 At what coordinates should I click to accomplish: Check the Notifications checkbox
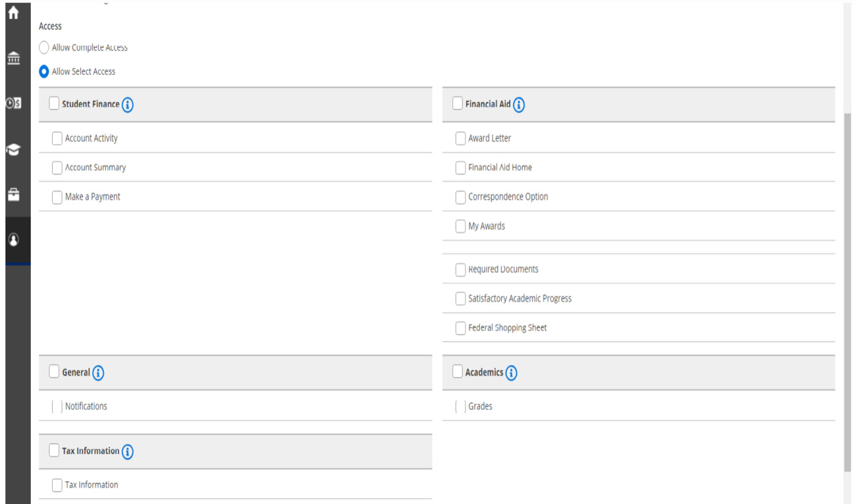pyautogui.click(x=57, y=407)
